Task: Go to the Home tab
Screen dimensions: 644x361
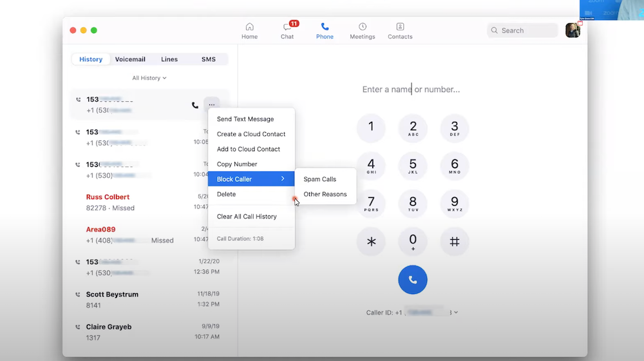Action: pos(249,31)
